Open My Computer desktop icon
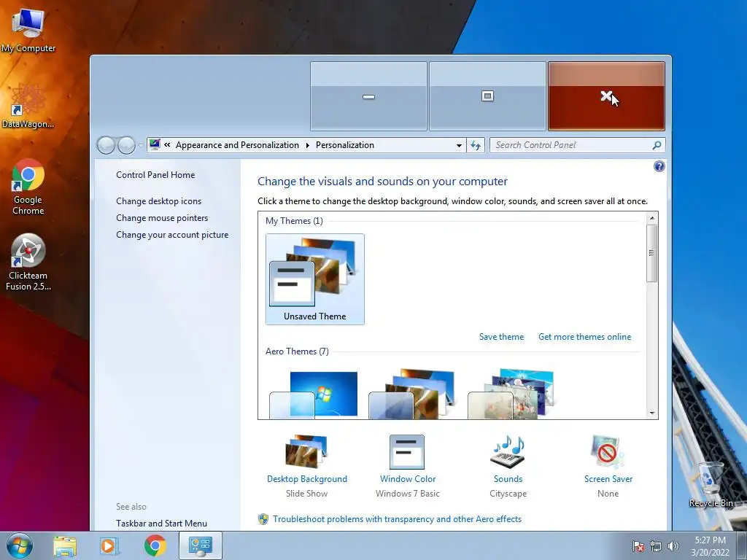The height and width of the screenshot is (560, 747). [x=28, y=31]
